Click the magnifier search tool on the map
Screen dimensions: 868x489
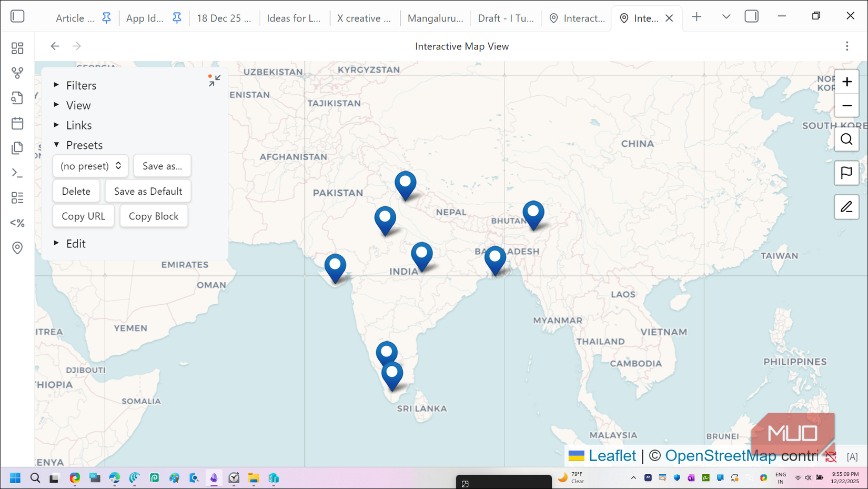point(846,139)
